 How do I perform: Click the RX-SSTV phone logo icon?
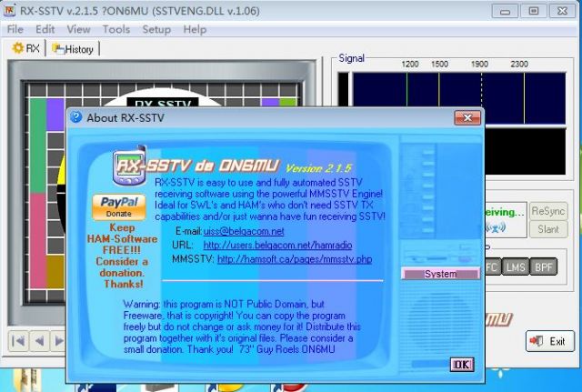point(129,166)
